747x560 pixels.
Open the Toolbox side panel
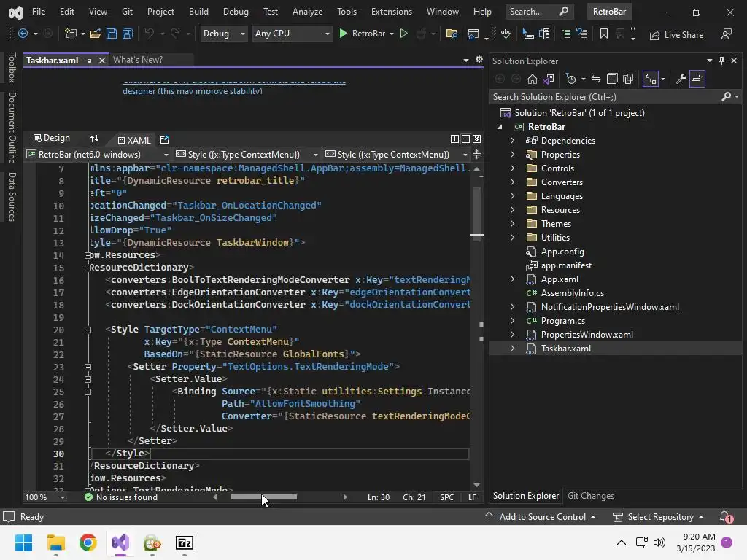pyautogui.click(x=12, y=68)
